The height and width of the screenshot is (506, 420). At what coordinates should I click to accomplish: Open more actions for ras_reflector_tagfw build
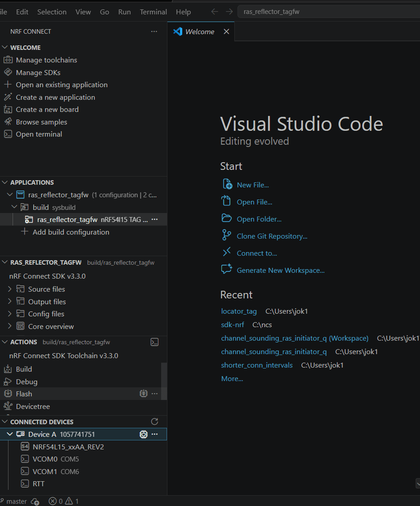click(x=155, y=219)
